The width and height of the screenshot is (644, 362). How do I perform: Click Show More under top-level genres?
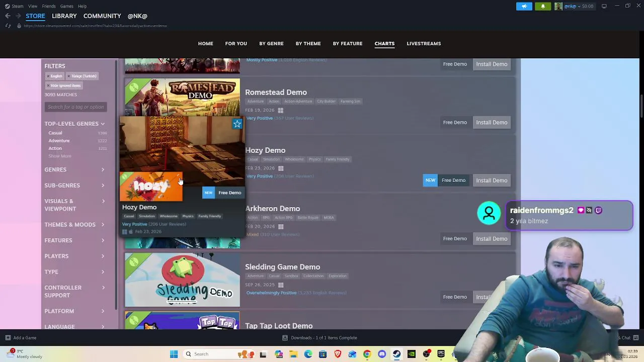pos(60,156)
